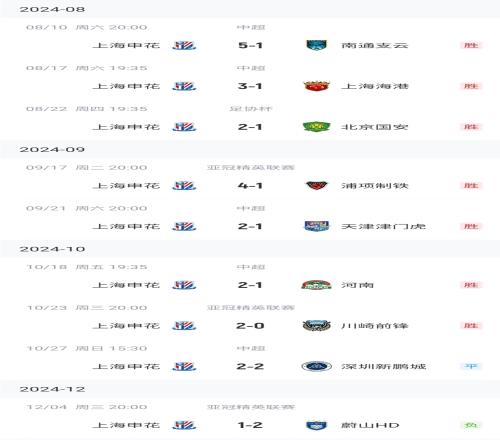This screenshot has height=440, width=500.
Task: Click the 浦项制铁 team logo
Action: coord(316,185)
